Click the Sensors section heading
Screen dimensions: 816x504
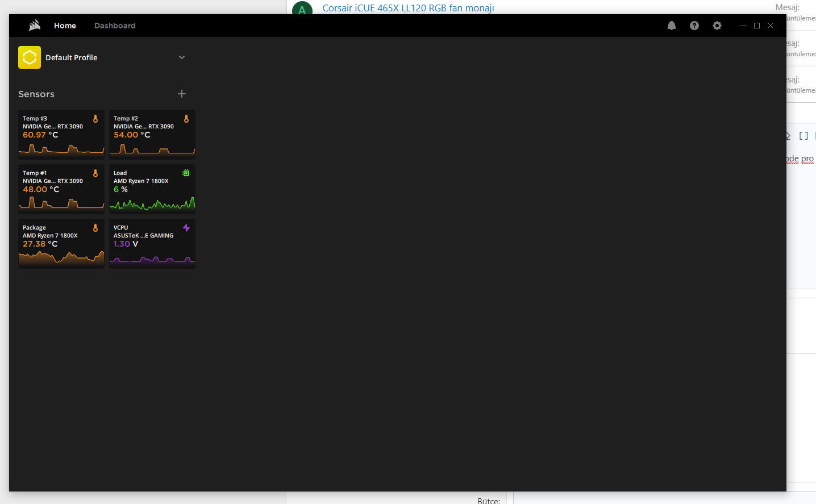point(36,94)
